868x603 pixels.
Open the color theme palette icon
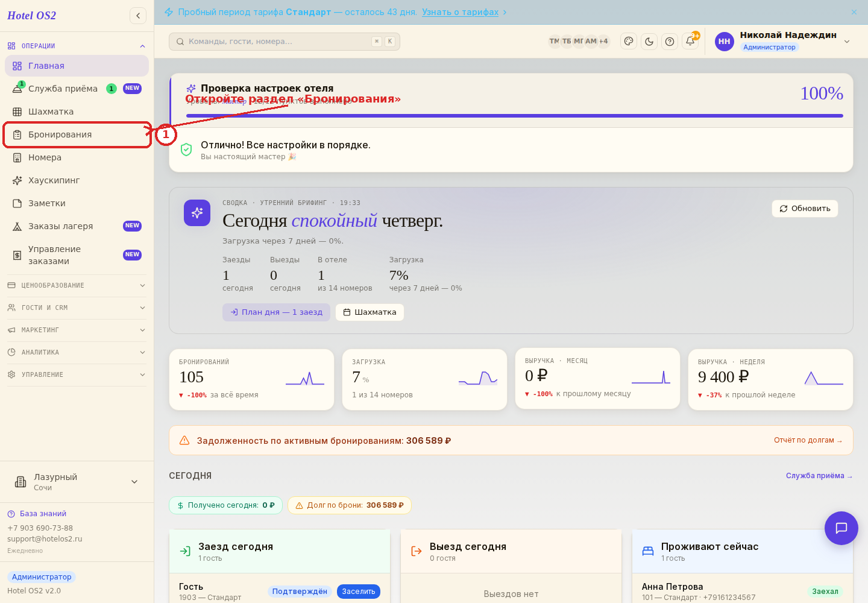(x=629, y=41)
